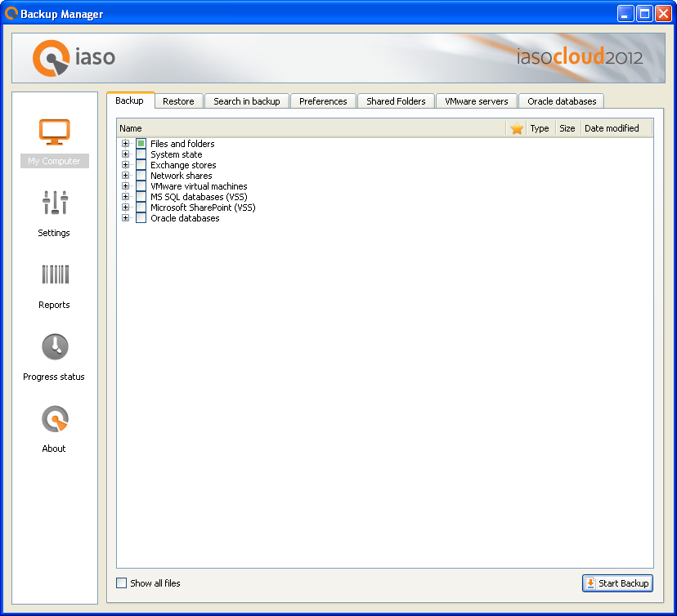Check the VMware virtual machines checkbox
This screenshot has height=616, width=677.
tap(141, 186)
